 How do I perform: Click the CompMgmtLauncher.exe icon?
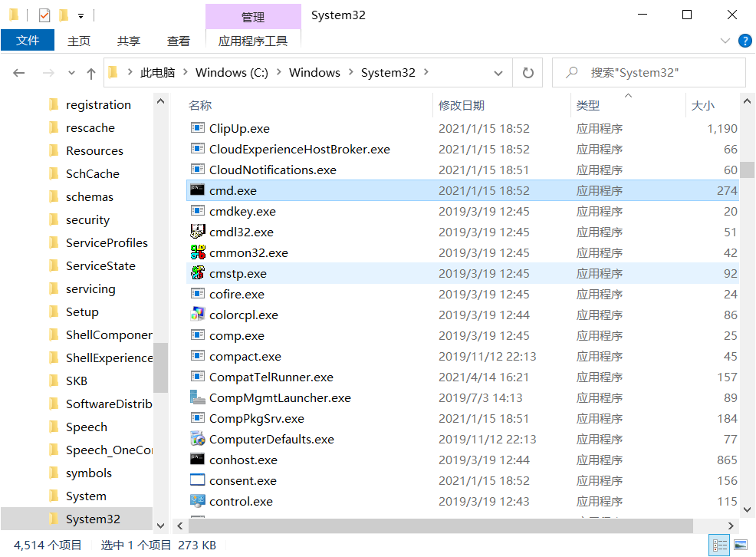point(197,397)
